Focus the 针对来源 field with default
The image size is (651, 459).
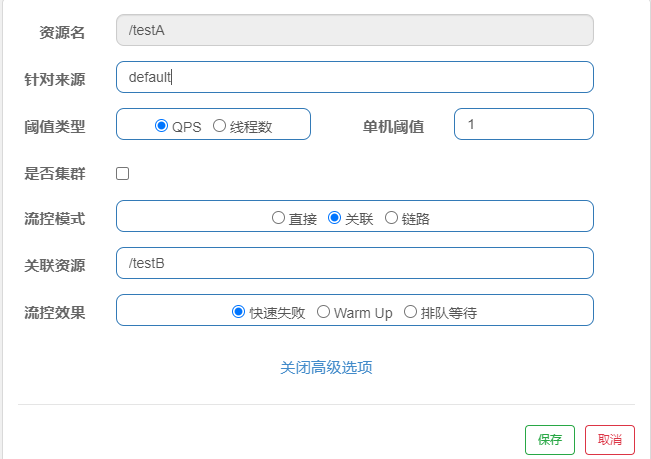click(355, 77)
